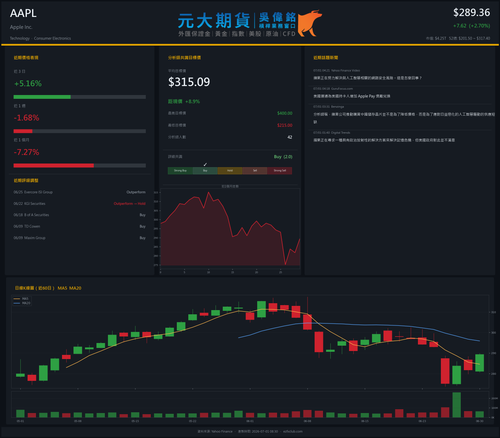
Task: Click the MA5 legend entry in the candlestick chart
Action: (x=21, y=299)
